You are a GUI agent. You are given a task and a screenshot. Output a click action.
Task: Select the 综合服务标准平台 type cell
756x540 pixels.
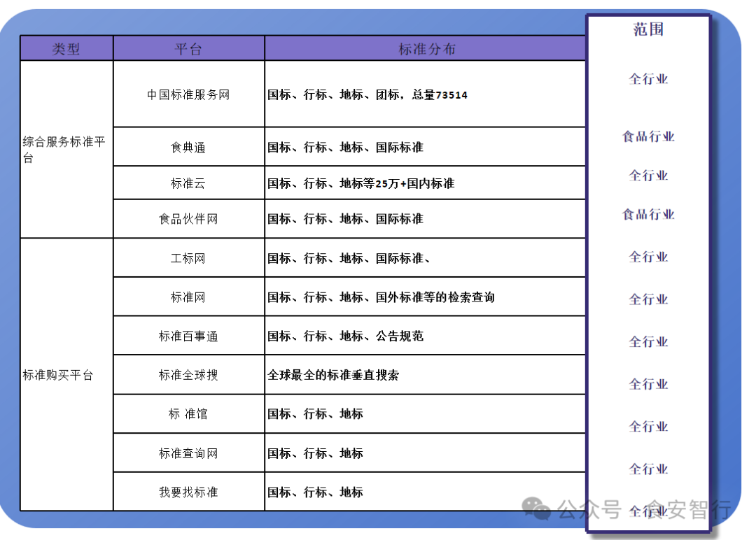(x=66, y=149)
